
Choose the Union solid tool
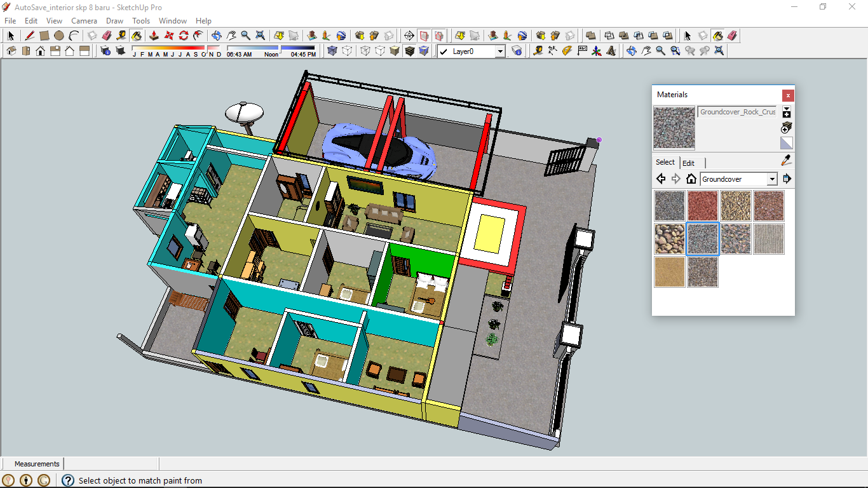(623, 36)
